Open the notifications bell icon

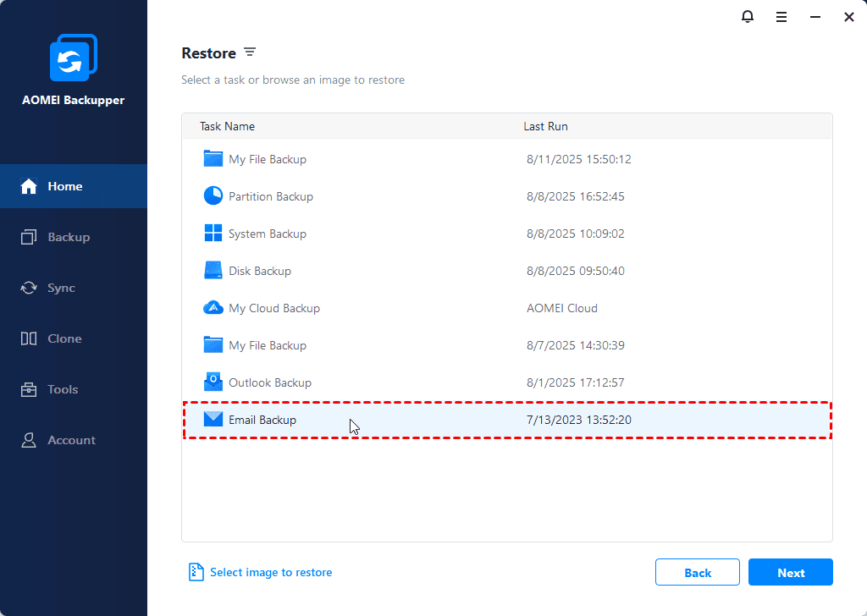coord(748,17)
